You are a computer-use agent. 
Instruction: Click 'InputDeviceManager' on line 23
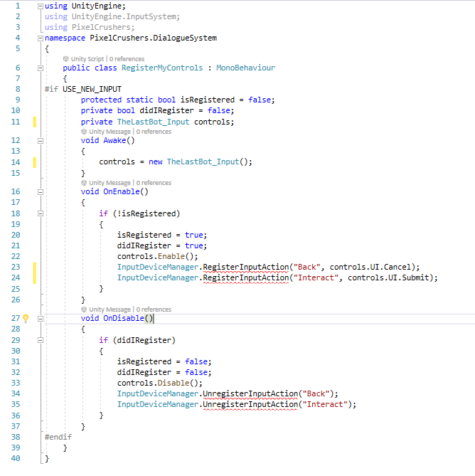[x=158, y=267]
